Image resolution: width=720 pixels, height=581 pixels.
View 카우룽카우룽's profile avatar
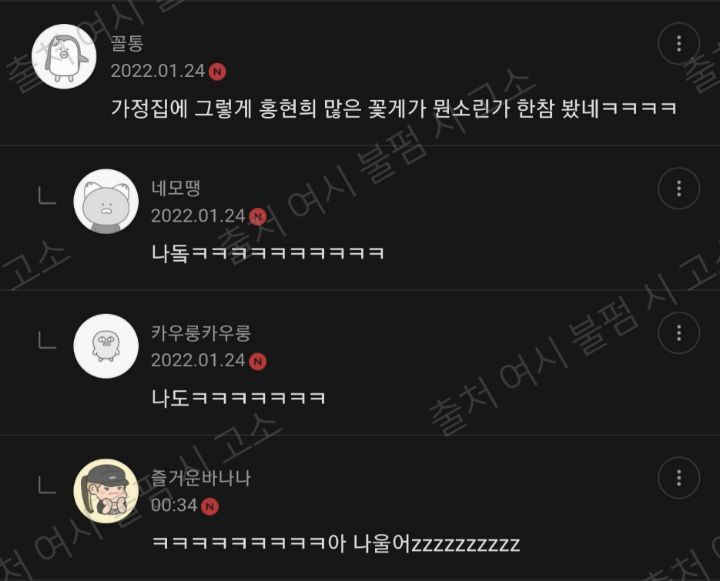pos(106,346)
